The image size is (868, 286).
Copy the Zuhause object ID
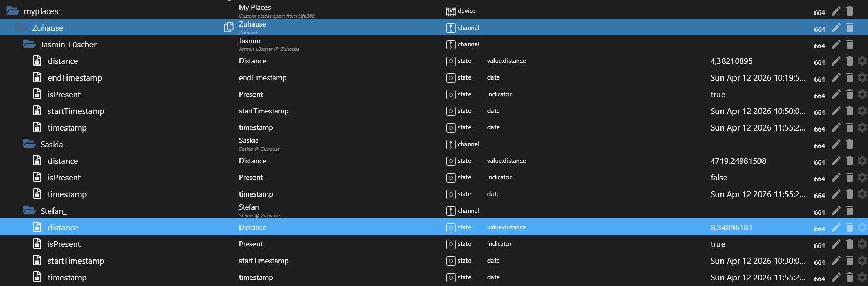(x=229, y=28)
